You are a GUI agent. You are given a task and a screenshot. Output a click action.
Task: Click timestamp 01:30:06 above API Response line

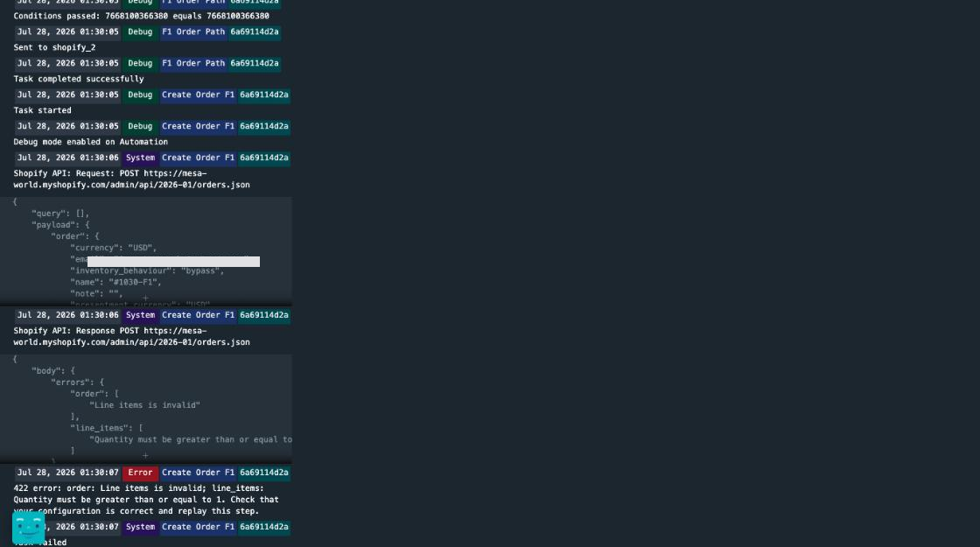tap(67, 315)
